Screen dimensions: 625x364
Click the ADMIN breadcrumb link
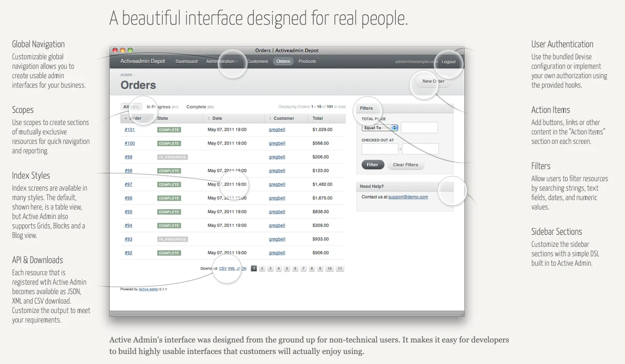[126, 75]
